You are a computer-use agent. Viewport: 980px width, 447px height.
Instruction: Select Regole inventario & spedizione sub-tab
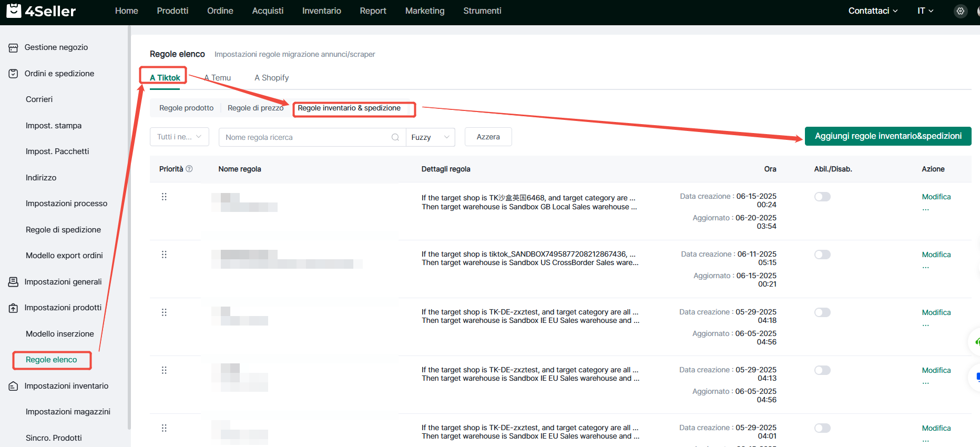point(349,108)
